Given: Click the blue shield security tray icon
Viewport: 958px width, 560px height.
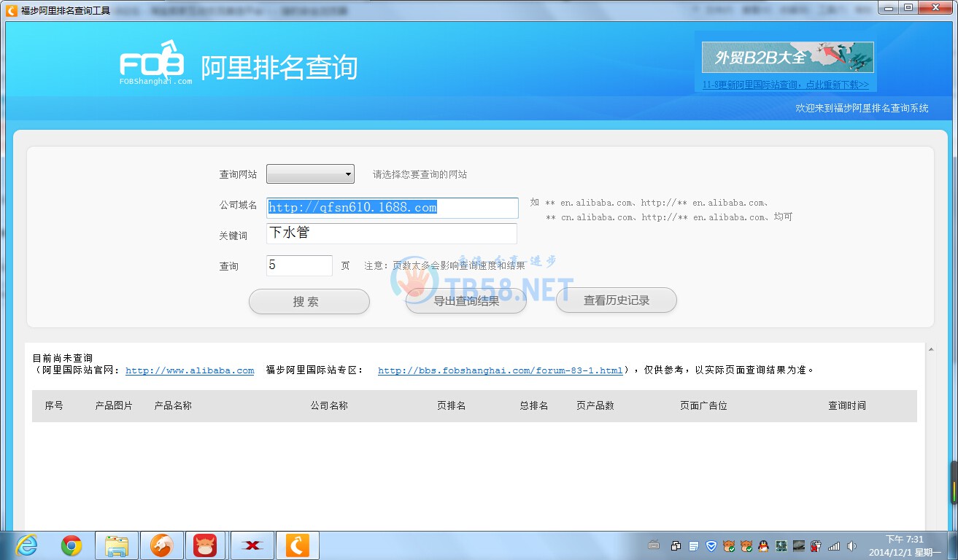Looking at the screenshot, I should 711,545.
